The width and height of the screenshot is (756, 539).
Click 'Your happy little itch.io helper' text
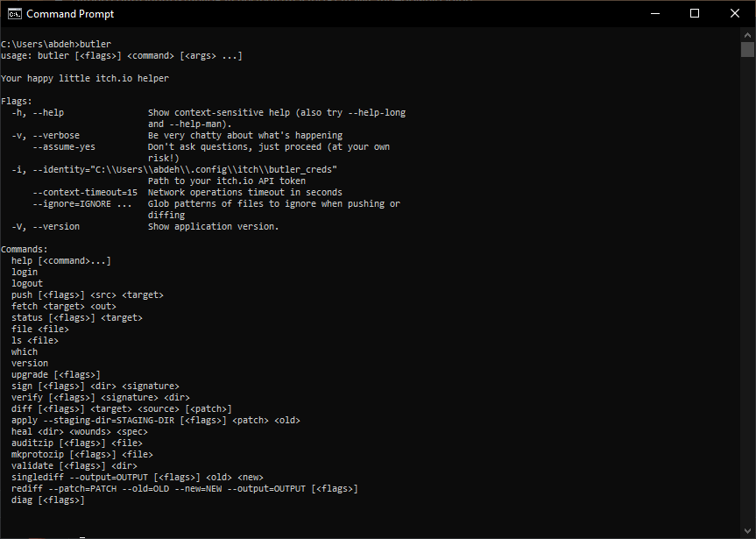tap(85, 78)
